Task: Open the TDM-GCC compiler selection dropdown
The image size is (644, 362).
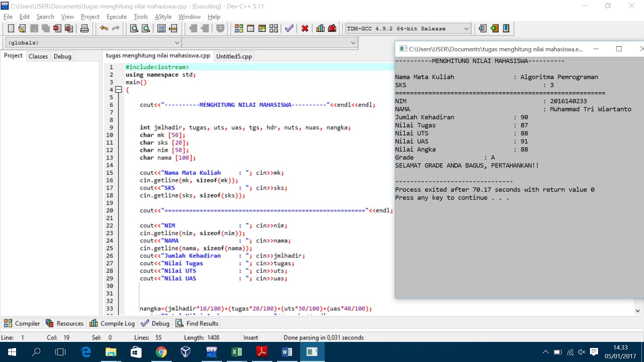Action: click(x=466, y=28)
